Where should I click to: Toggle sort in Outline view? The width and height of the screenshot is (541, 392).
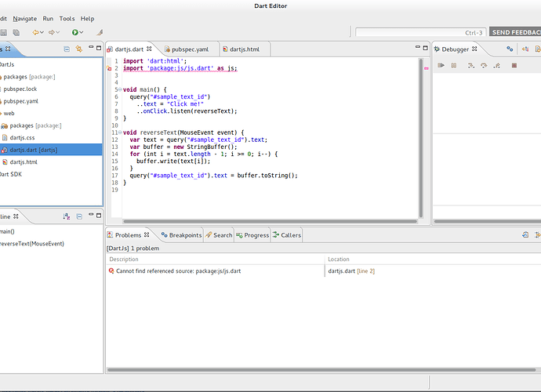[67, 216]
